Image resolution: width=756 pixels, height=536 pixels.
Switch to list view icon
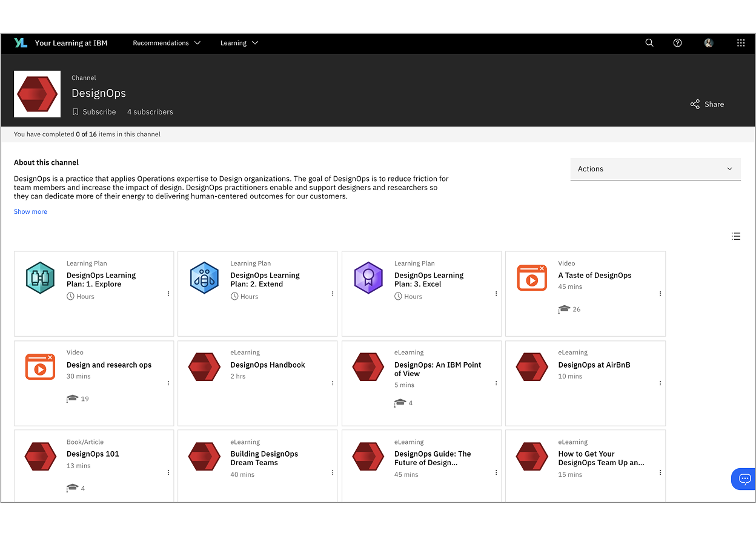(x=736, y=236)
